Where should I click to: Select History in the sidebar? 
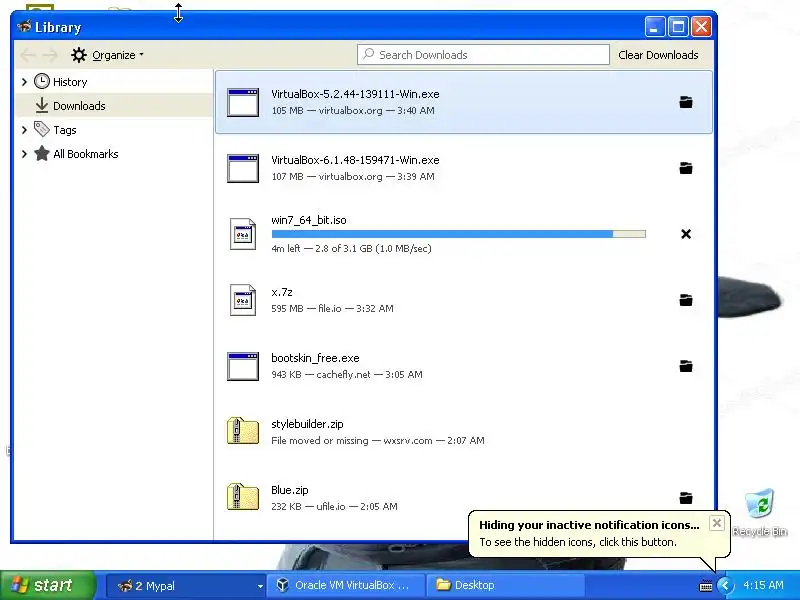pos(113,82)
